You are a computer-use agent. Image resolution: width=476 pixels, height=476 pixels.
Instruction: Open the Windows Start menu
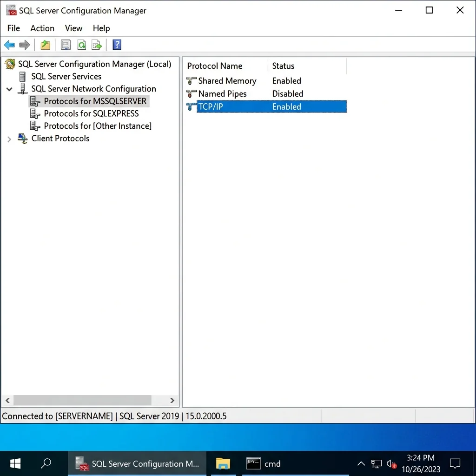point(15,463)
